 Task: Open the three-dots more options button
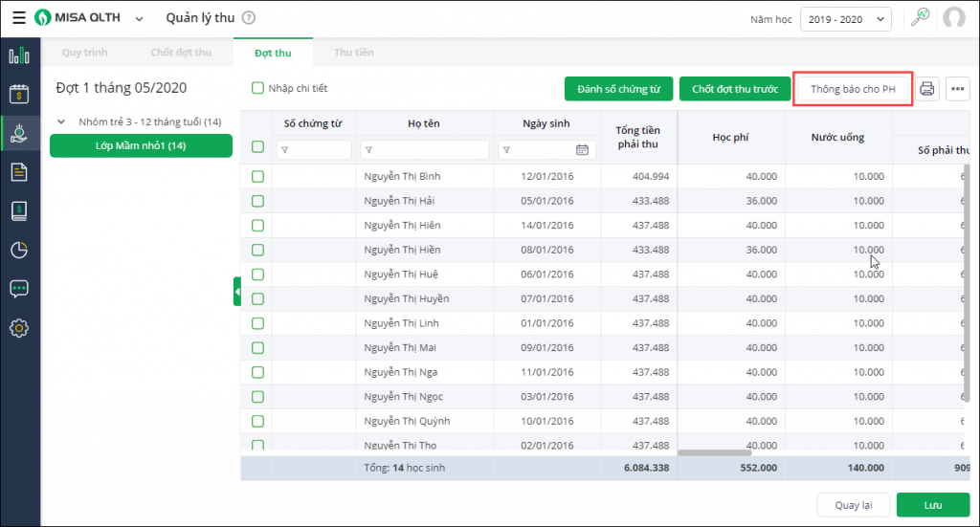[958, 89]
